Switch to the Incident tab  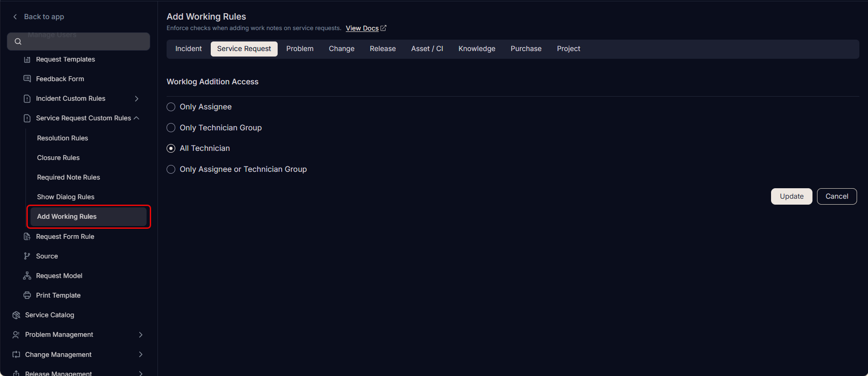(188, 49)
